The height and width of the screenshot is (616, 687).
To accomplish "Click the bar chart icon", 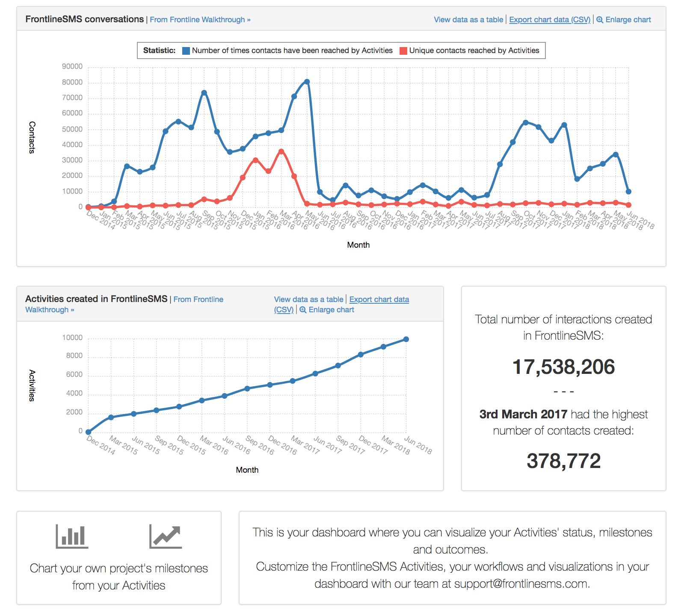I will tap(72, 536).
